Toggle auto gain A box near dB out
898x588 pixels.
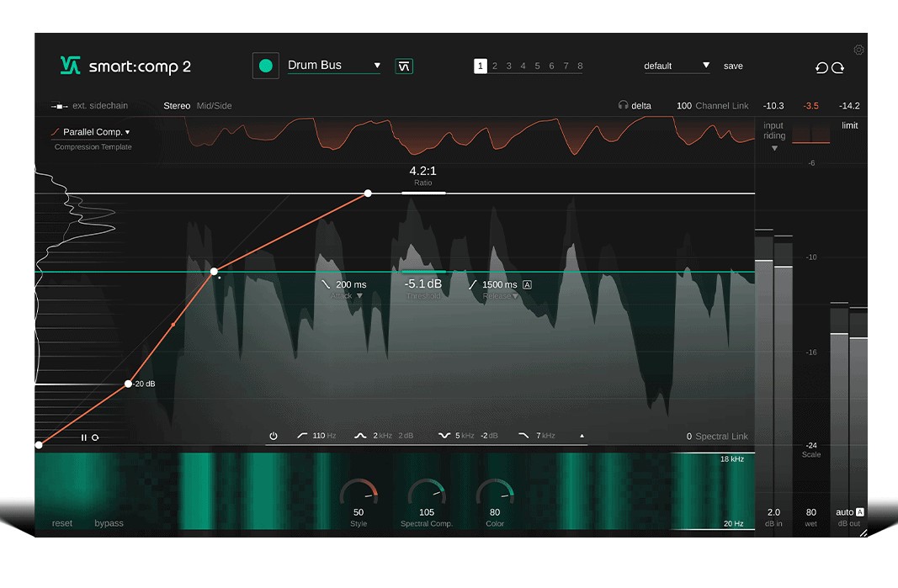(x=859, y=511)
